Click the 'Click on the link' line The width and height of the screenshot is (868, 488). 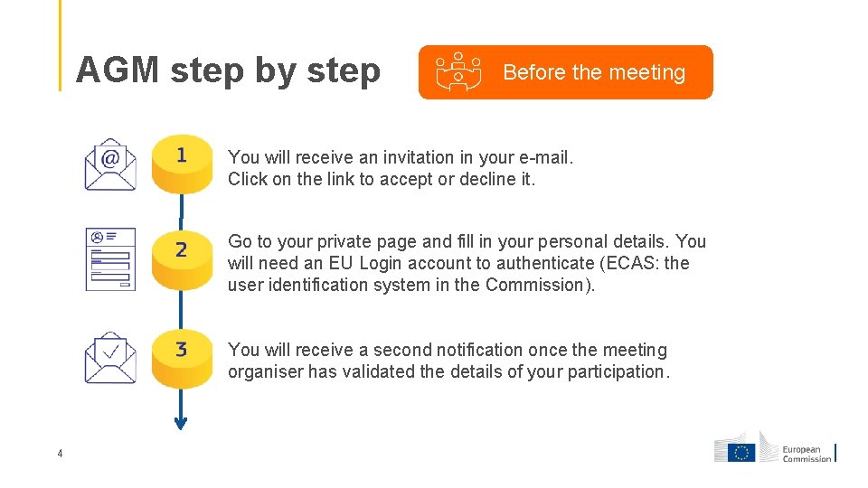click(x=382, y=179)
